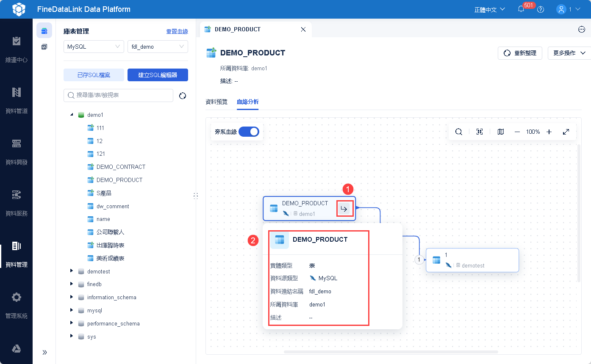Search the lineage graph with the magnifier

[x=459, y=132]
